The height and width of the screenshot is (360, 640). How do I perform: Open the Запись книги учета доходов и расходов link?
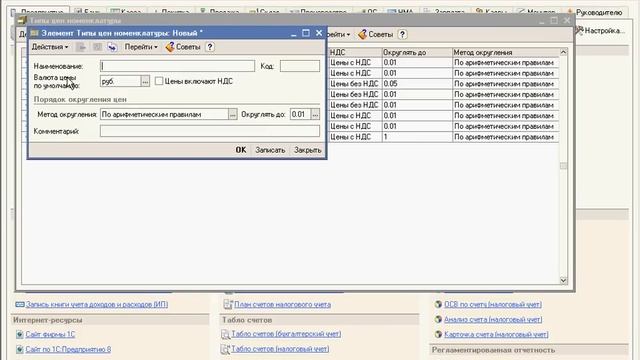coord(97,304)
